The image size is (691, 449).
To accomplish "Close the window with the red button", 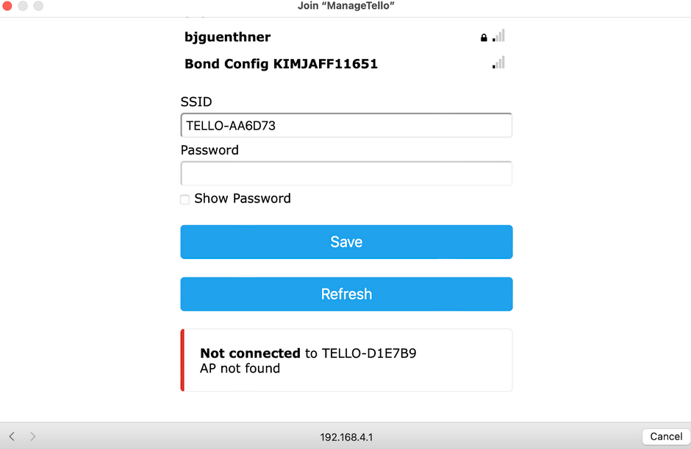I will [x=8, y=6].
